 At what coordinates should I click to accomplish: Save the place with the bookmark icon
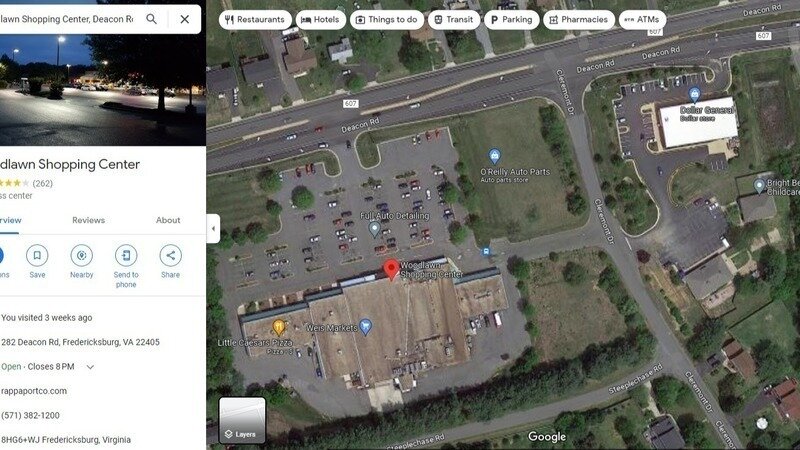[x=37, y=255]
